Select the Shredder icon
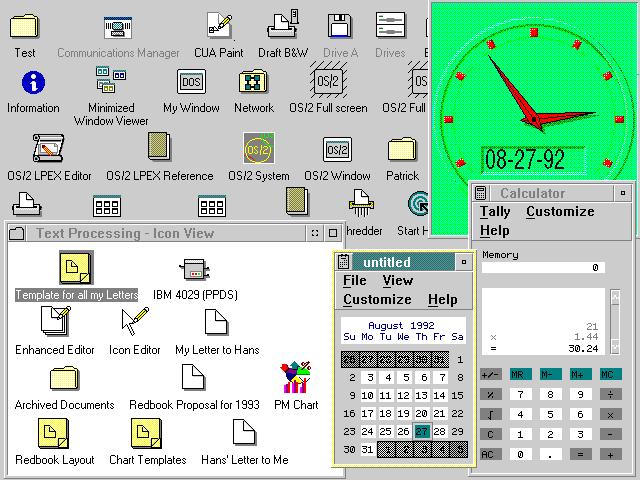 pyautogui.click(x=361, y=202)
